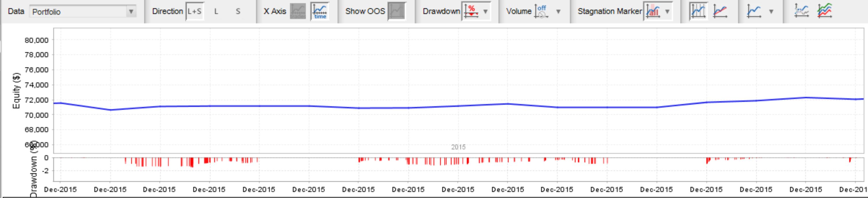Click the Stagnation Marker all icon
Screen dimensions: 868x198
tap(653, 11)
